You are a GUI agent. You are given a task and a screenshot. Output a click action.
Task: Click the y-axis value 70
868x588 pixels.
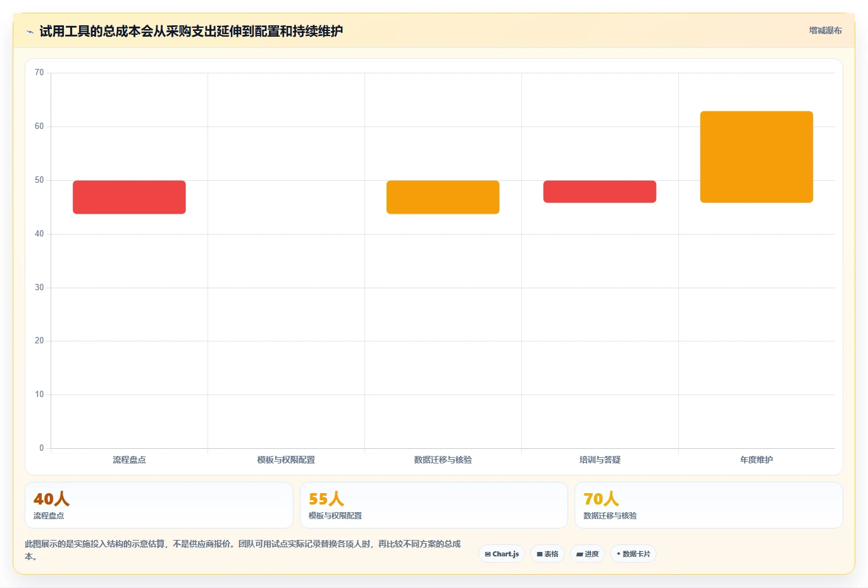coord(39,73)
